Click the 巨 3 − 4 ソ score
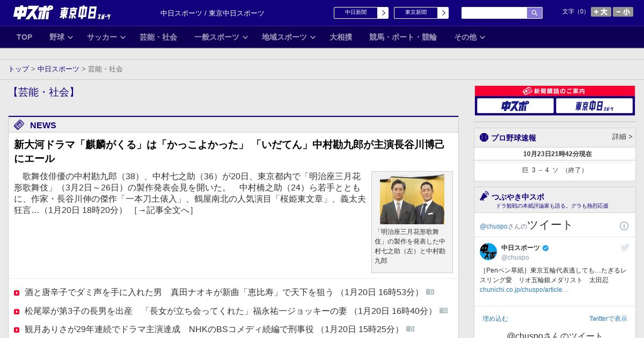The height and width of the screenshot is (338, 644). [x=555, y=170]
